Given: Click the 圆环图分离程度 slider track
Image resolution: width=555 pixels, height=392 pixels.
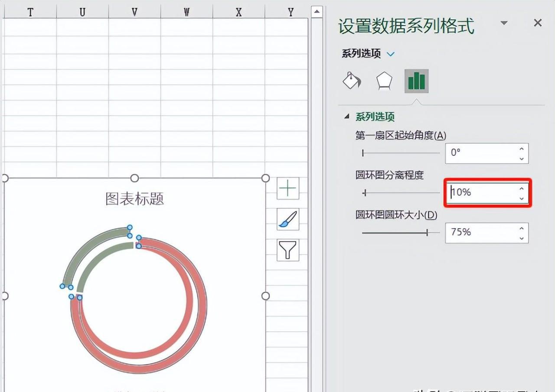Looking at the screenshot, I should point(401,193).
